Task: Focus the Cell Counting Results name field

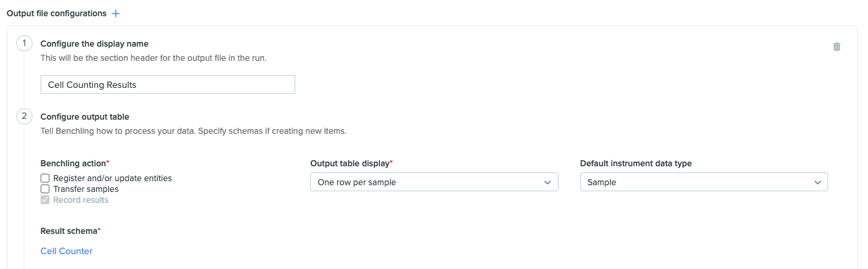Action: point(168,84)
